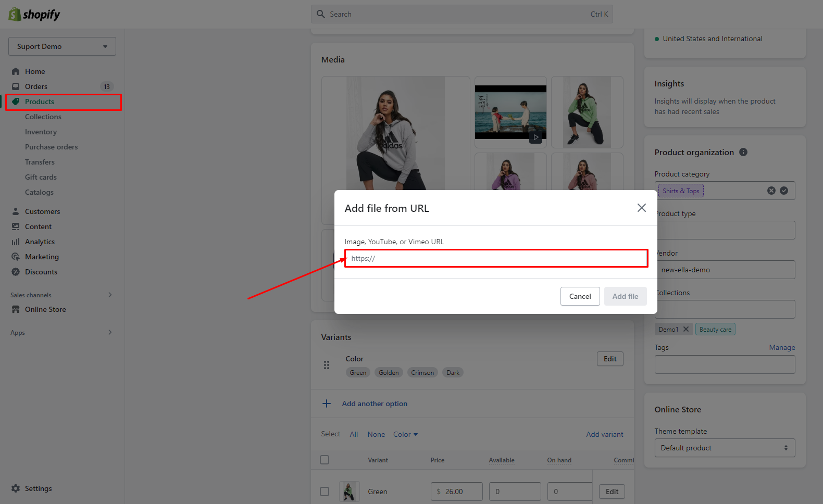The width and height of the screenshot is (823, 504).
Task: Click the Add another option link
Action: [x=375, y=404]
